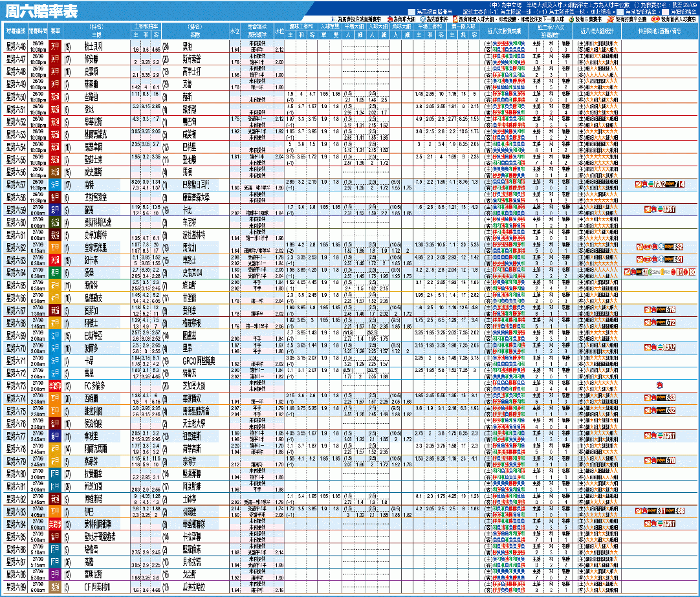Click the 近八場大細統計 column header

597,31
